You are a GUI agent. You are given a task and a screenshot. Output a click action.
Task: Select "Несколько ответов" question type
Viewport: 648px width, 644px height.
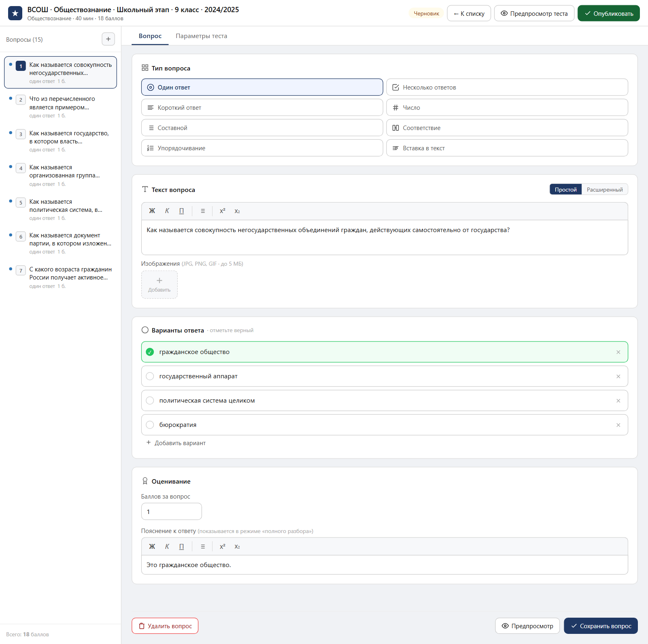(x=507, y=87)
